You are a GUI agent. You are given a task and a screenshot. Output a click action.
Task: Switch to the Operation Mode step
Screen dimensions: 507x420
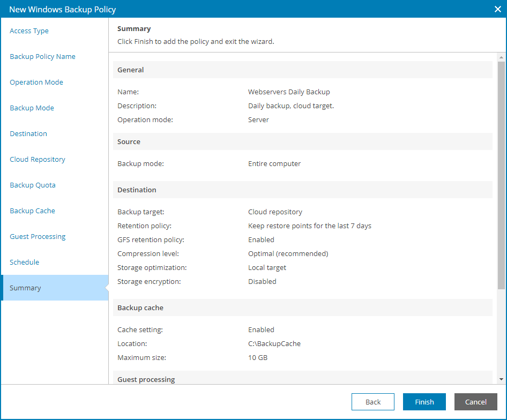[36, 82]
